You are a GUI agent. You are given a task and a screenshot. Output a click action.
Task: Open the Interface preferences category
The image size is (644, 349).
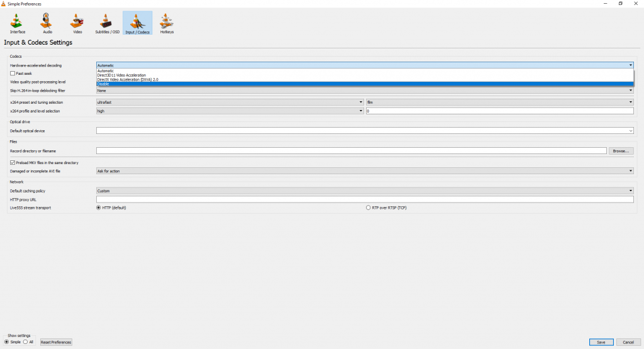point(17,23)
